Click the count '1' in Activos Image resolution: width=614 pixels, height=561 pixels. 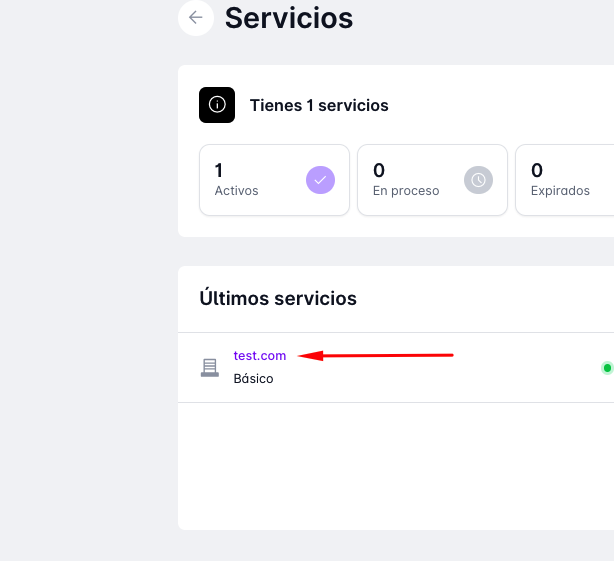pos(219,170)
